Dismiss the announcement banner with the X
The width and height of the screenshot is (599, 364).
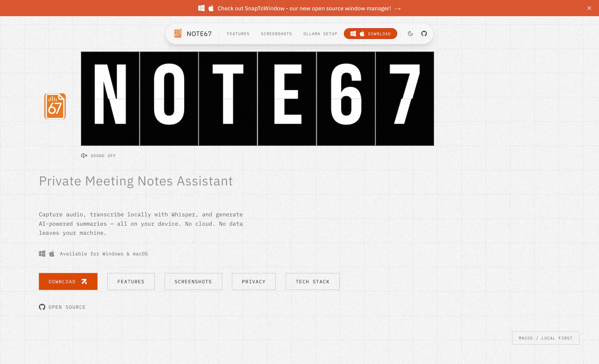coord(589,8)
